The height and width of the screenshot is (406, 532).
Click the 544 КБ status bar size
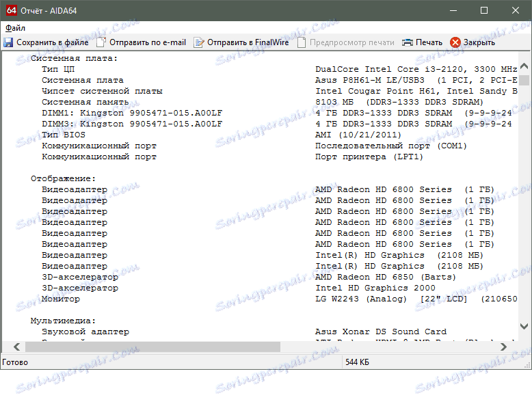[x=357, y=362]
